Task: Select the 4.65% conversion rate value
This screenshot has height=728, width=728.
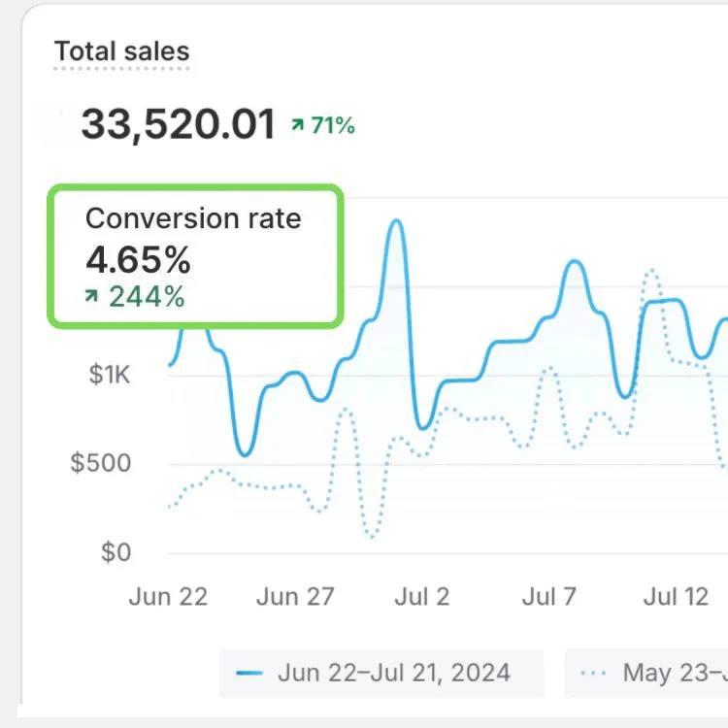Action: [138, 260]
